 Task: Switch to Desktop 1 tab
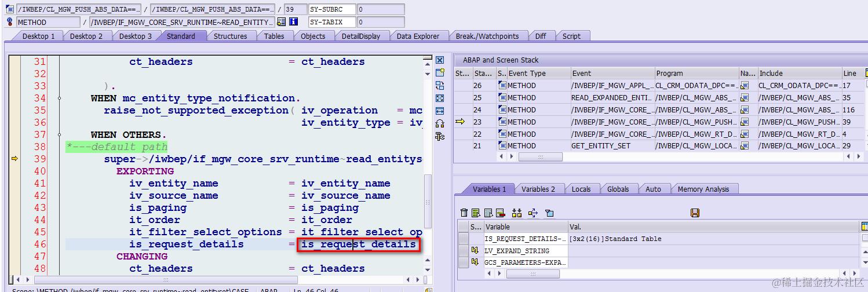(x=38, y=36)
